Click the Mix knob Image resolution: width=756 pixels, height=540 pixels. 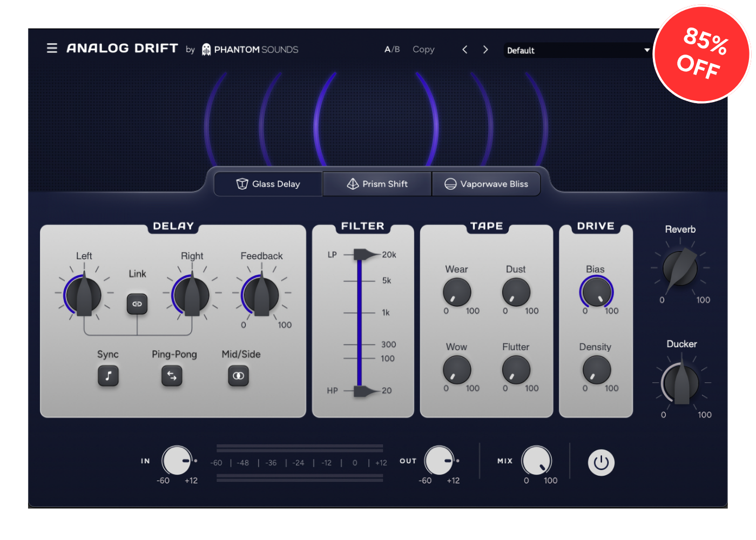pos(536,461)
